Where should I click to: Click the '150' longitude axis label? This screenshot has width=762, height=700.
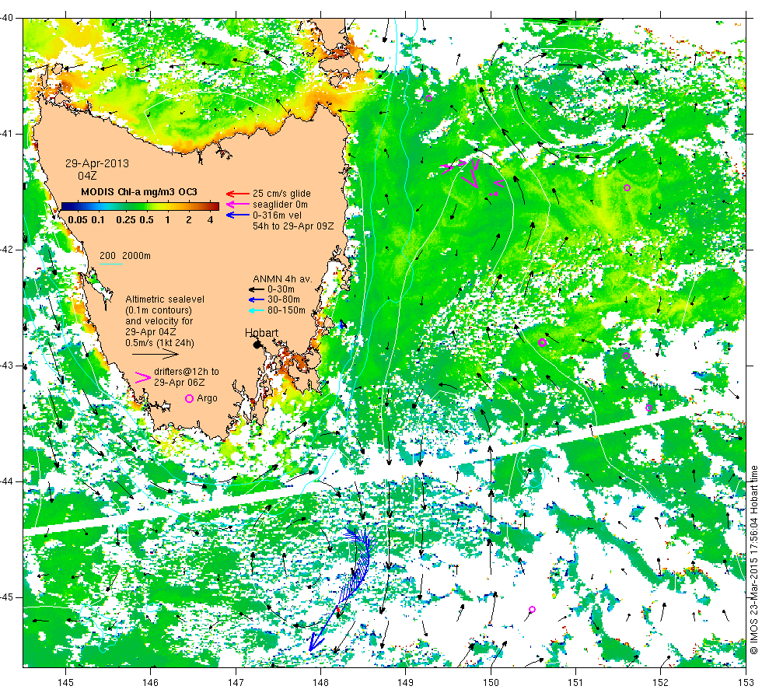[491, 683]
